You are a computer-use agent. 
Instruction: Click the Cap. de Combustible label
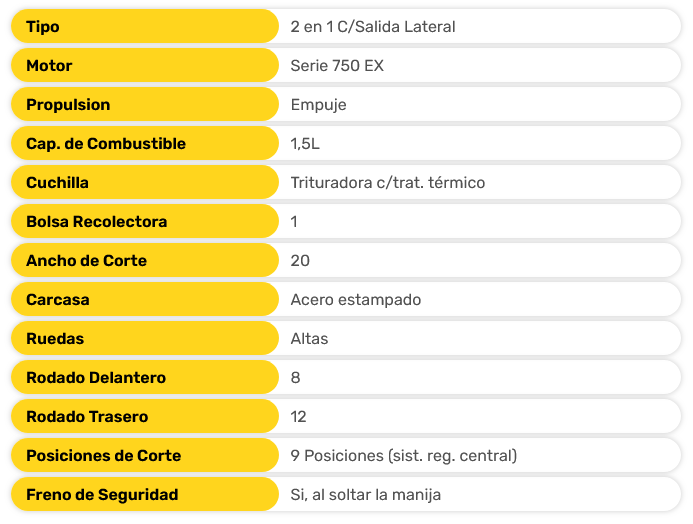[106, 144]
